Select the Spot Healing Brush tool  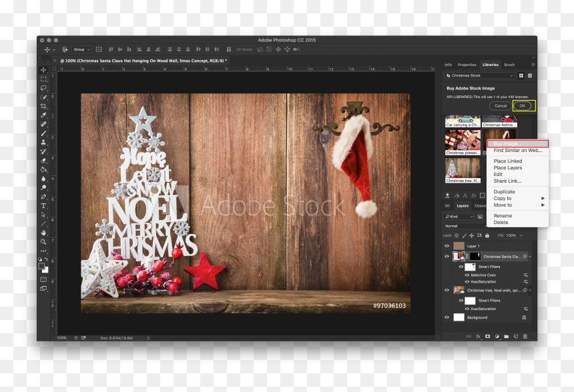(43, 124)
